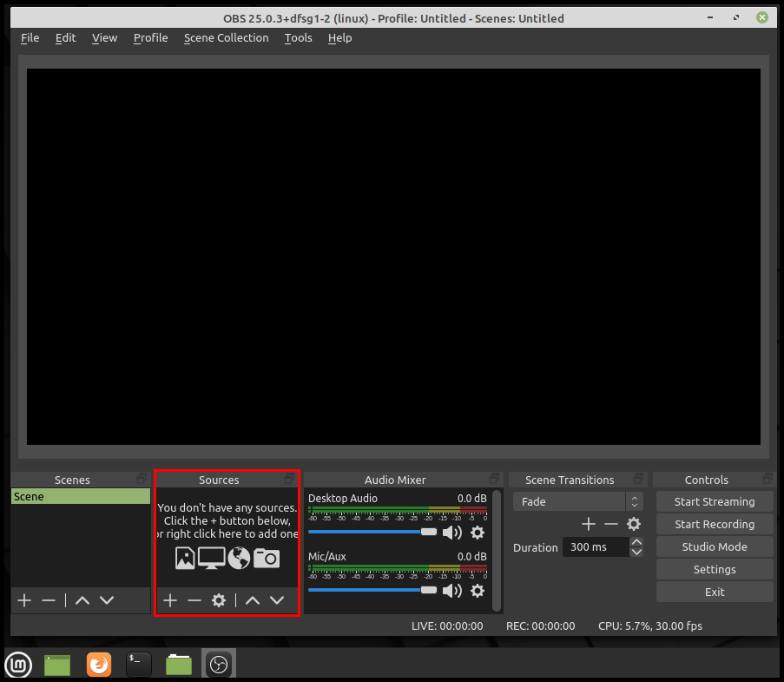Open the Scene Collection menu
Screen dimensions: 784x682
226,38
